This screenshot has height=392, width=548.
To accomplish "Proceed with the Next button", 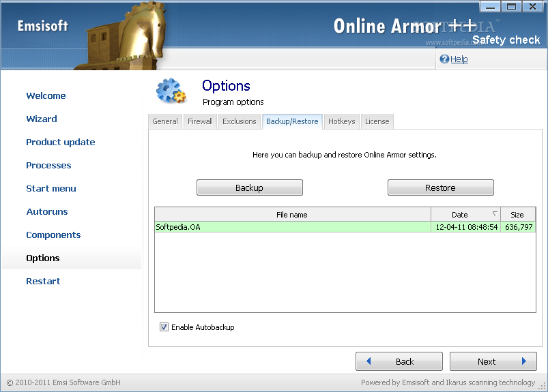I will [493, 361].
